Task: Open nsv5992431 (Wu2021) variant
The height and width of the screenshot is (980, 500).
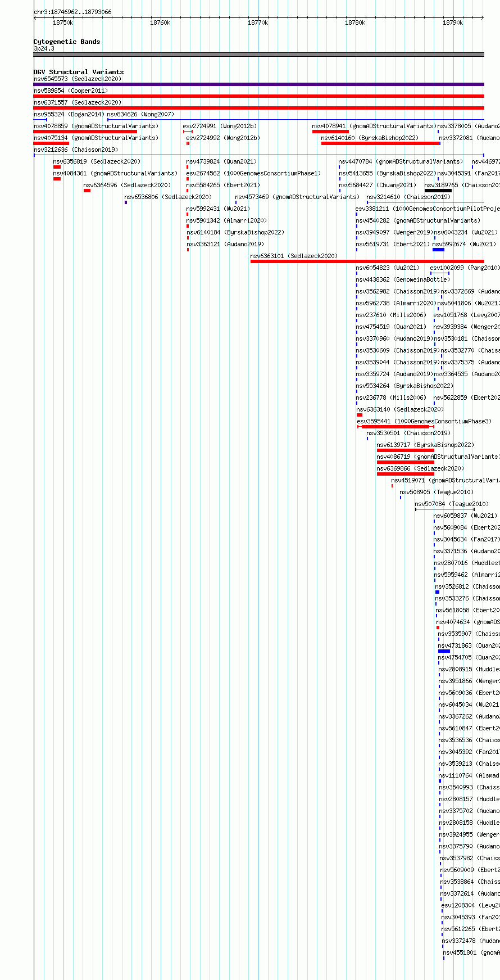Action: coord(218,209)
